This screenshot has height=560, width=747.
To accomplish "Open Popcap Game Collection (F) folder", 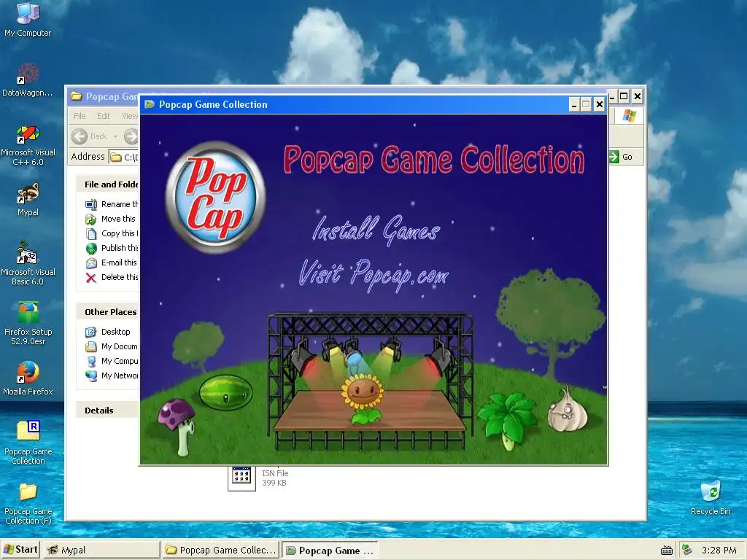I will [28, 503].
